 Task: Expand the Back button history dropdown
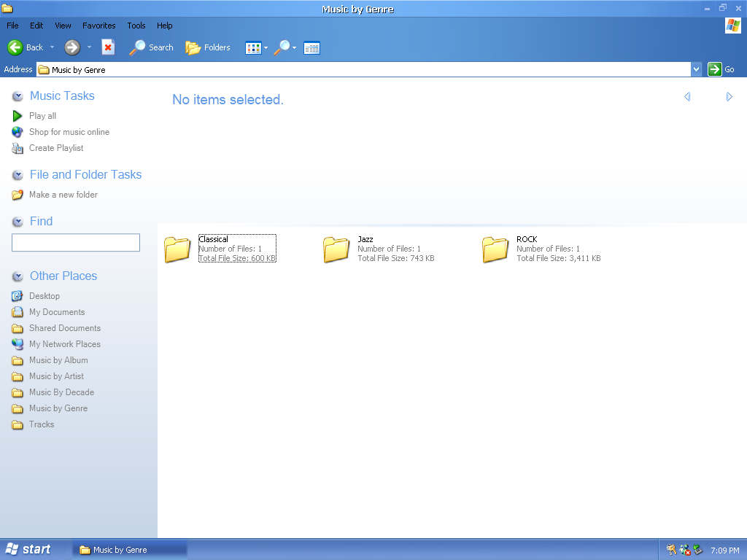click(52, 47)
